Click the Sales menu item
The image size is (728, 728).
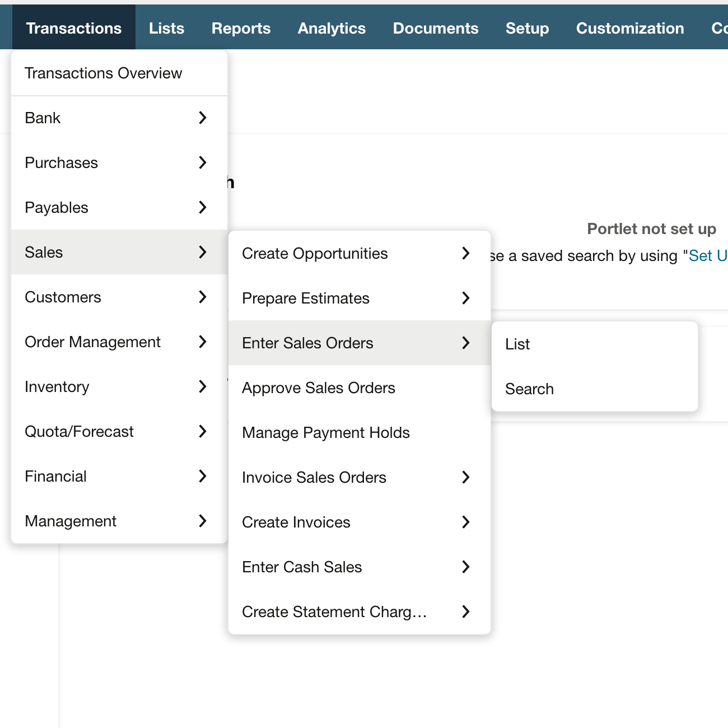(x=119, y=252)
